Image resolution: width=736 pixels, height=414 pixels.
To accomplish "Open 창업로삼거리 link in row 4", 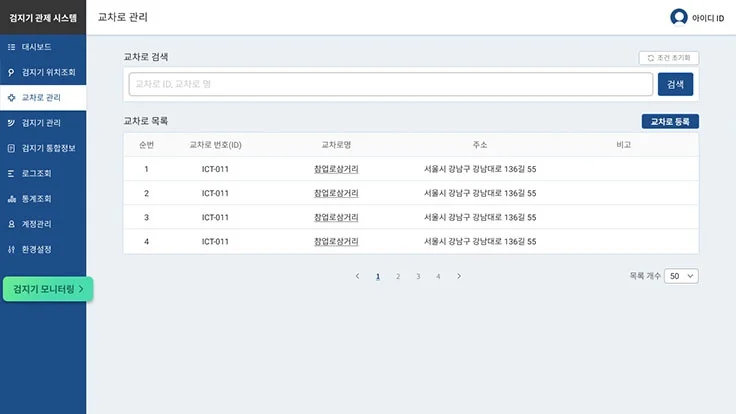I will (336, 242).
